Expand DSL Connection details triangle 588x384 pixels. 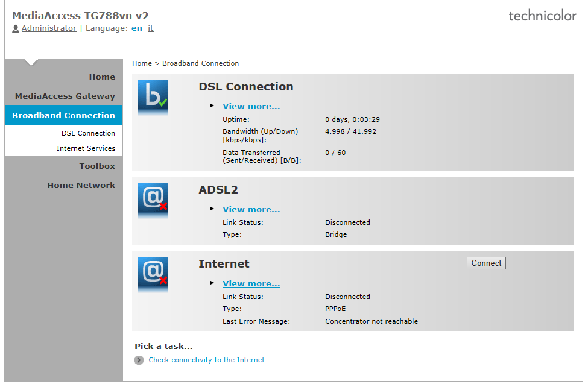tap(212, 105)
